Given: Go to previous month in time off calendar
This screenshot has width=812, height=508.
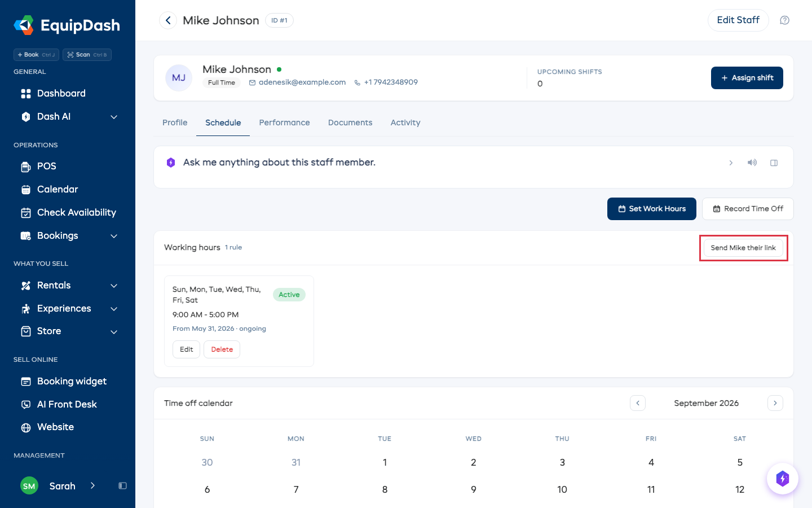Looking at the screenshot, I should [638, 403].
